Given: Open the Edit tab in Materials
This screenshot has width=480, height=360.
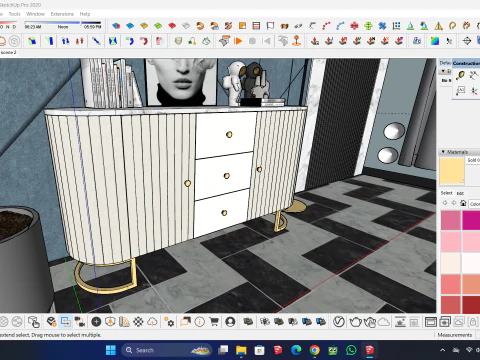Looking at the screenshot, I should (x=460, y=193).
